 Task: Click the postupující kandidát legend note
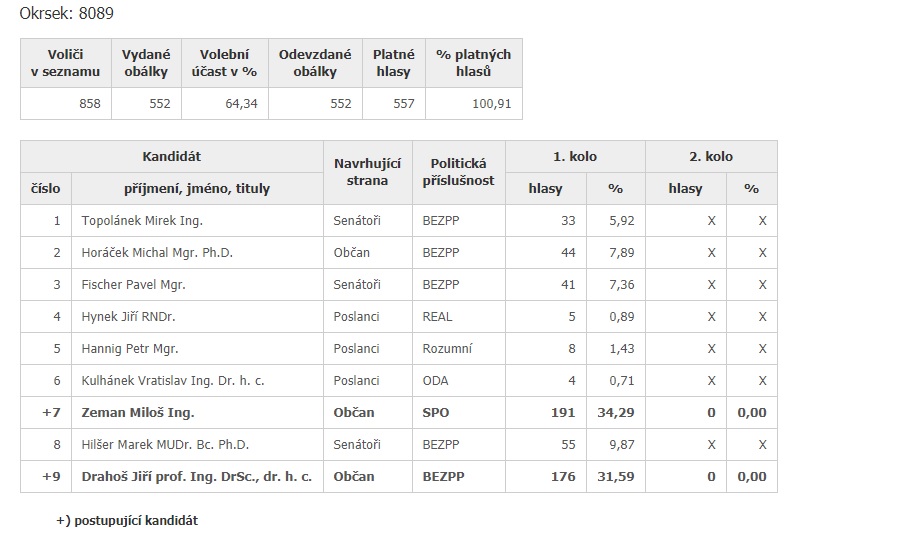[127, 521]
